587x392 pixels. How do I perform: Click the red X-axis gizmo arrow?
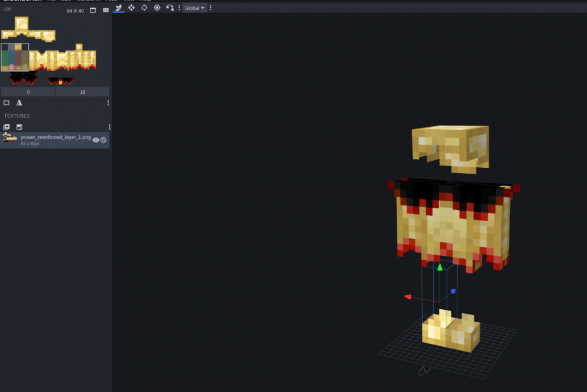408,297
